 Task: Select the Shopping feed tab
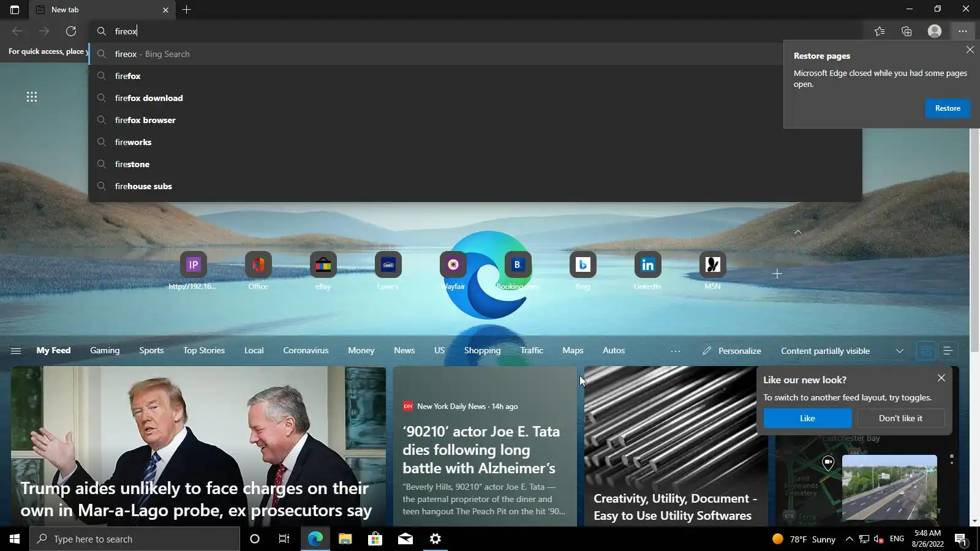tap(482, 350)
